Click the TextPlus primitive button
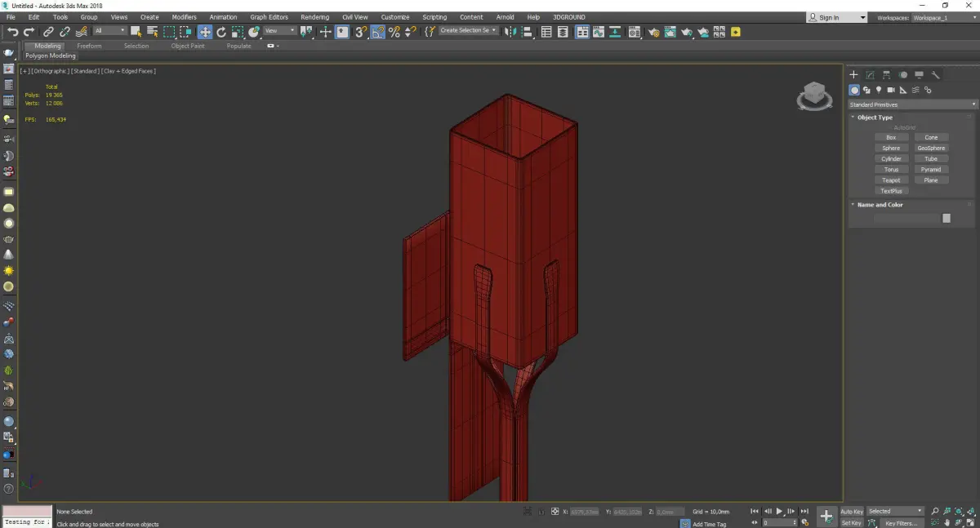This screenshot has height=528, width=980. [x=891, y=191]
